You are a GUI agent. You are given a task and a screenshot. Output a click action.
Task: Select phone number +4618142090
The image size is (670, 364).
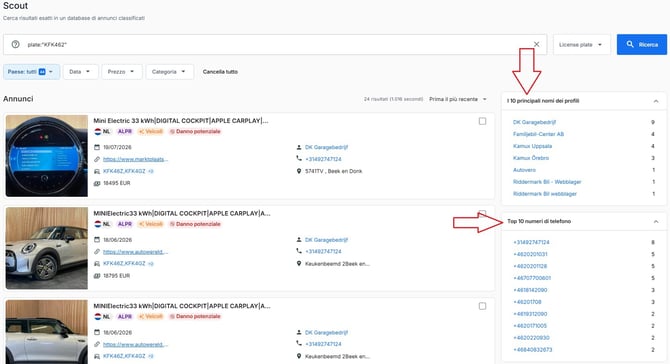tap(530, 290)
